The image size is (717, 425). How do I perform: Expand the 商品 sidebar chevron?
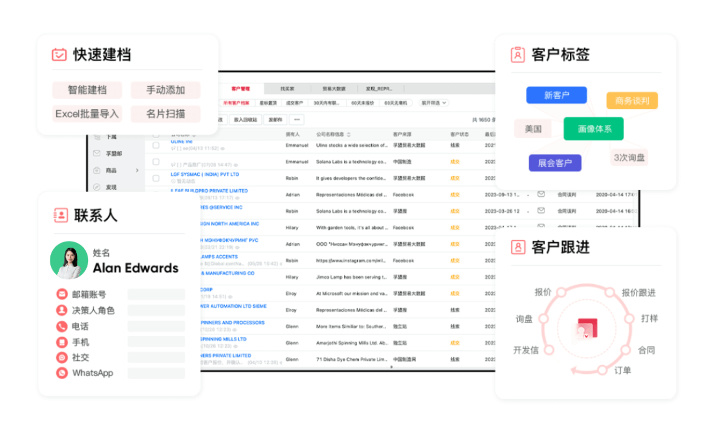pyautogui.click(x=136, y=171)
